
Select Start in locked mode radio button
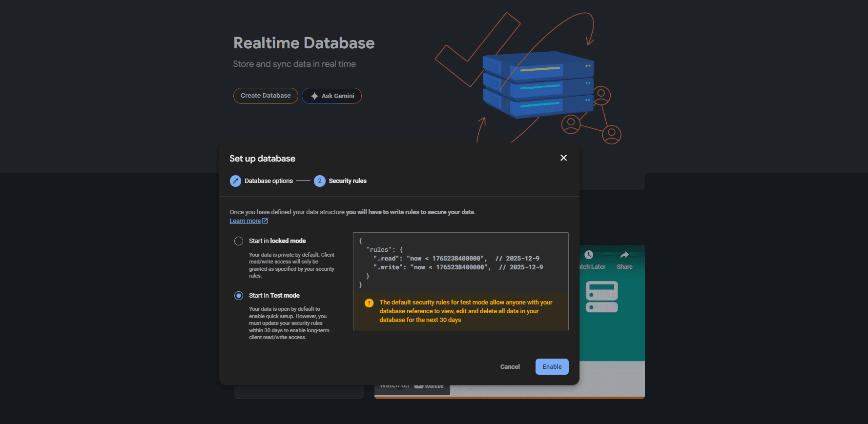coord(239,241)
